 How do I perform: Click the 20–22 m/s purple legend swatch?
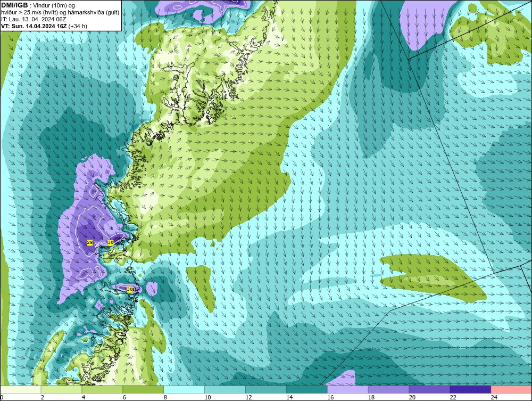(x=429, y=390)
